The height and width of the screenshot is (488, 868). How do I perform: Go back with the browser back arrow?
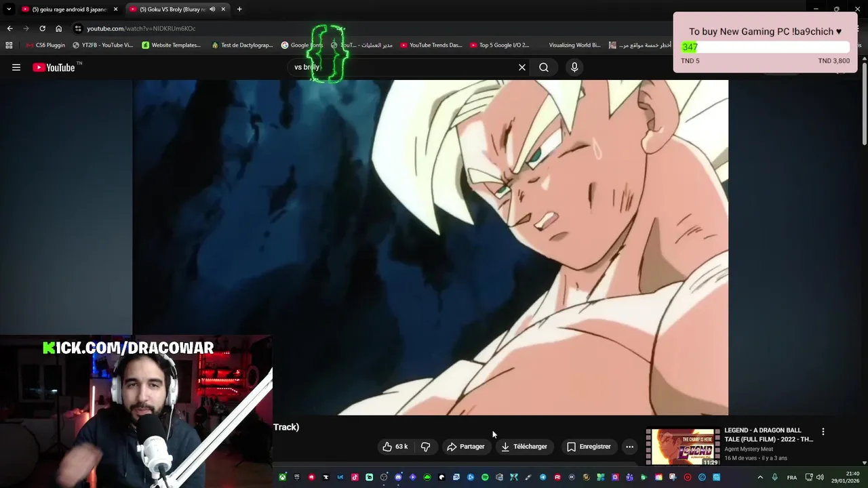click(9, 28)
